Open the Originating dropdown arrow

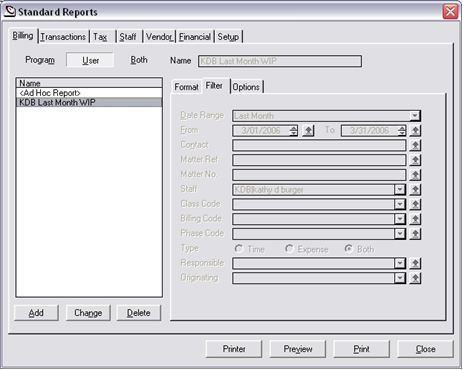point(400,278)
